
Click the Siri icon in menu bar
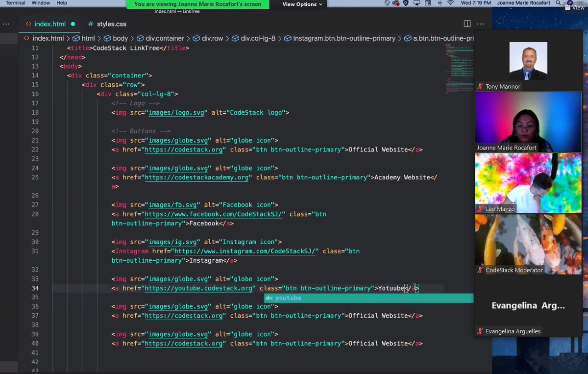click(570, 3)
